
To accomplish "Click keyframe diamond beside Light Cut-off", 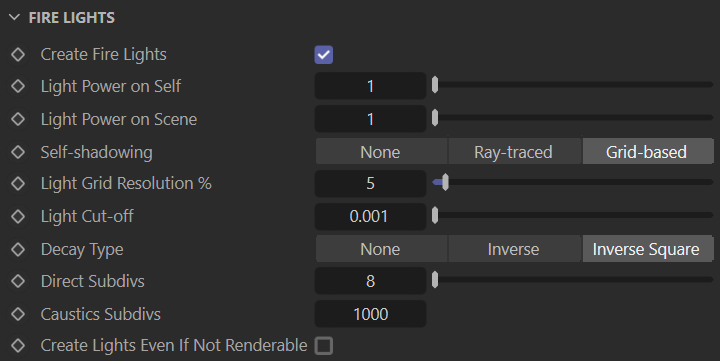I will [x=18, y=216].
